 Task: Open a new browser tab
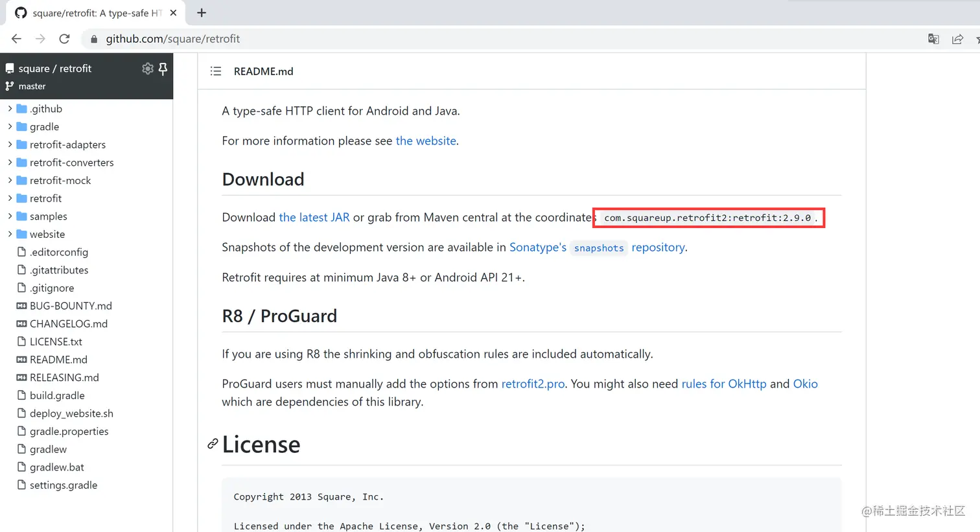(x=202, y=13)
